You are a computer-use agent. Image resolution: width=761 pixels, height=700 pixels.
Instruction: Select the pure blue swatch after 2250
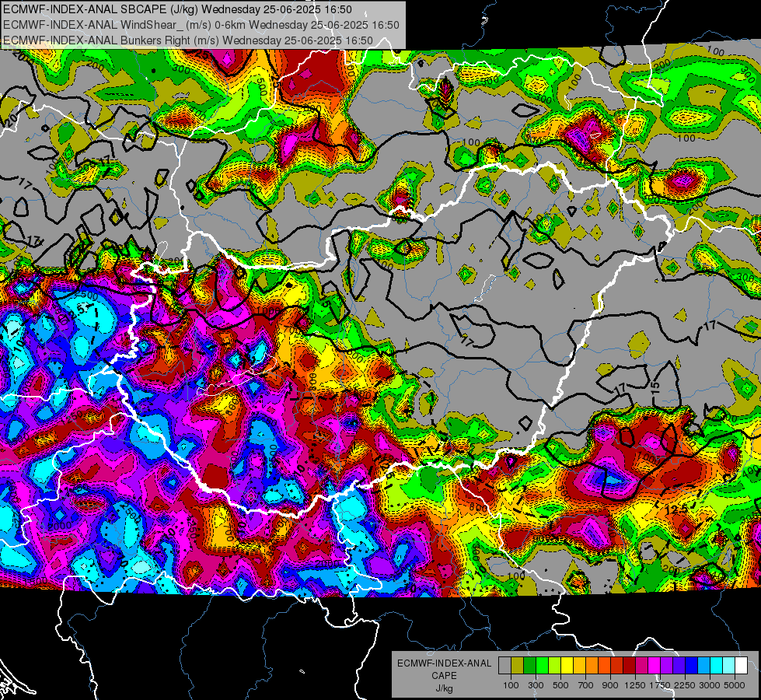point(692,666)
